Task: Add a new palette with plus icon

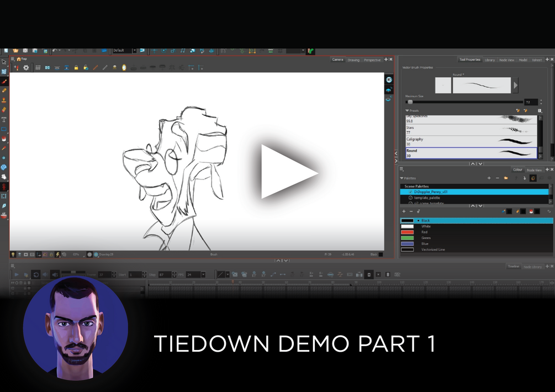Action: 489,178
